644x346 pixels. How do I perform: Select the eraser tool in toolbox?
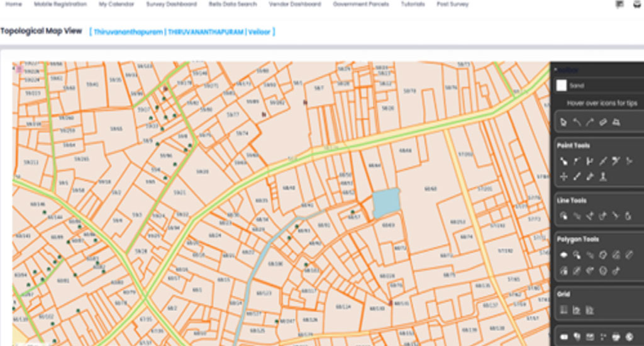click(603, 122)
